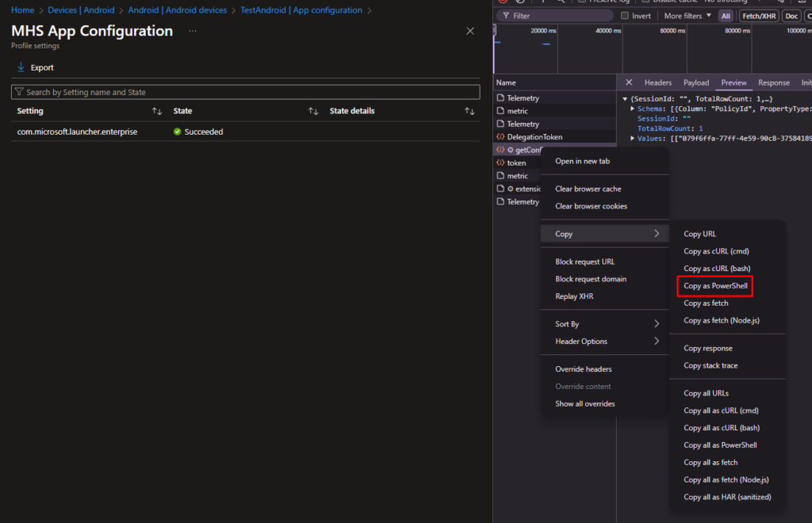This screenshot has width=812, height=523.
Task: Sort by the State column arrows
Action: [x=312, y=111]
